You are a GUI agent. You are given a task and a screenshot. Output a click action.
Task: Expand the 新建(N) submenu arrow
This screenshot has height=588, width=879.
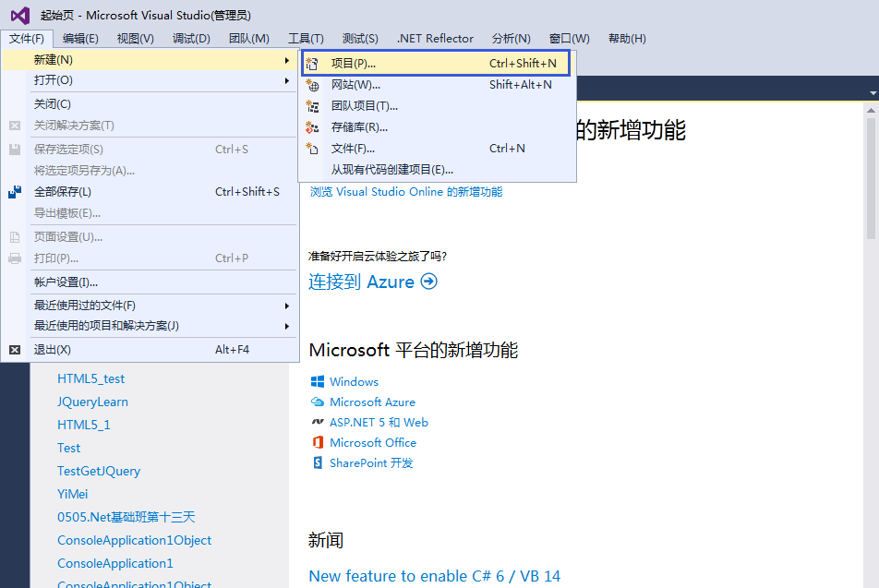click(x=287, y=60)
